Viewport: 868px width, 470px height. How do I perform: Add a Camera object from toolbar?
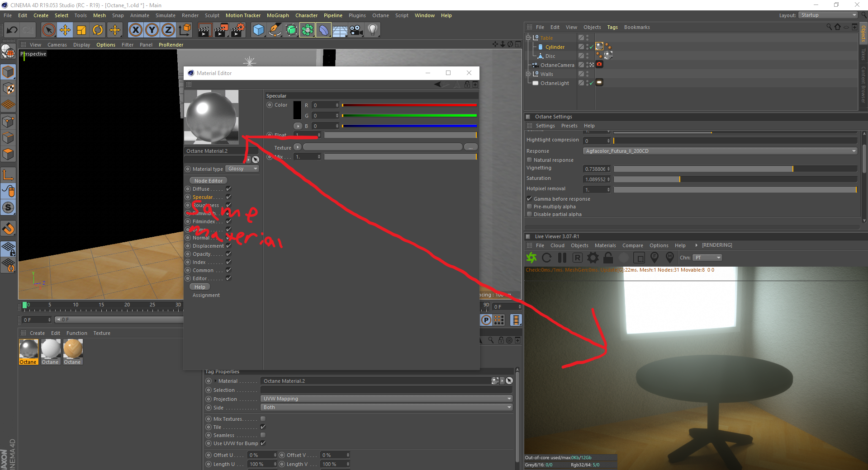(x=356, y=30)
